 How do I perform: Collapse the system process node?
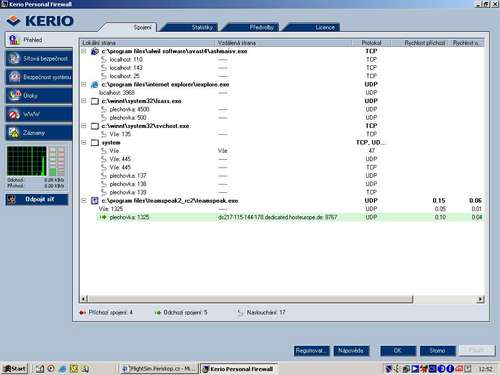84,142
